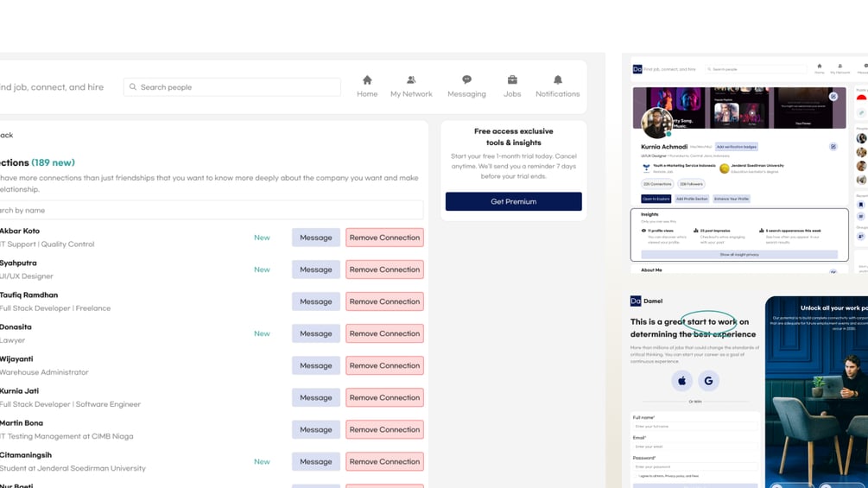Open Akbar Koto's profile name

pyautogui.click(x=19, y=231)
